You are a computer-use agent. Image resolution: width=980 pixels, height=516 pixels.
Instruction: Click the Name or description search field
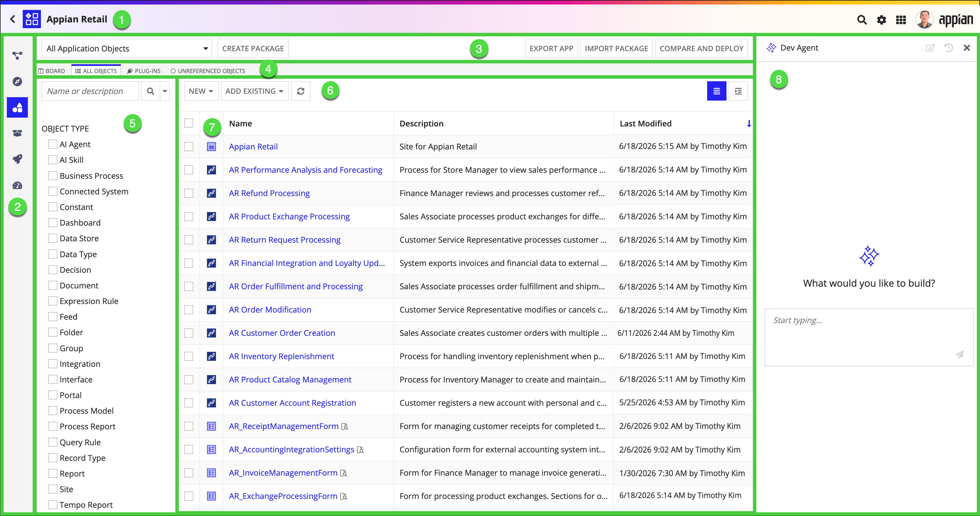click(x=91, y=91)
